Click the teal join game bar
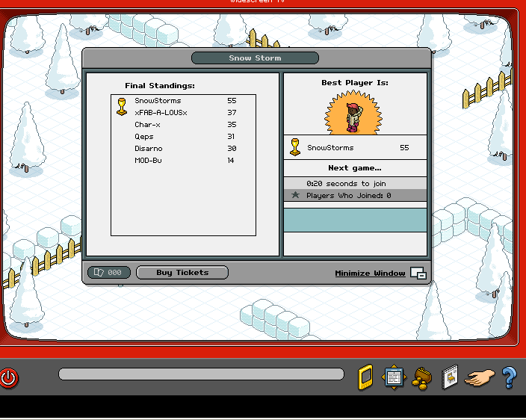Image resolution: width=526 pixels, height=420 pixels. (355, 220)
